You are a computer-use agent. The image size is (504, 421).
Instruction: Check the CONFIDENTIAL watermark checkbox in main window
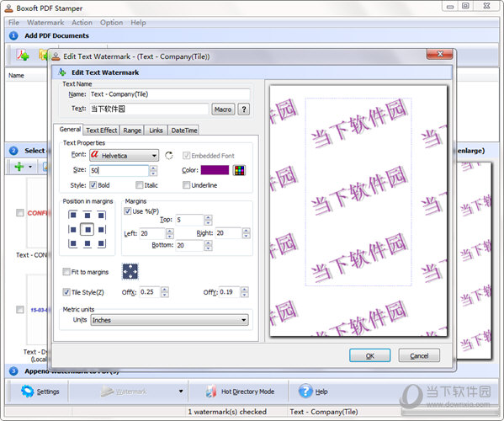click(20, 213)
